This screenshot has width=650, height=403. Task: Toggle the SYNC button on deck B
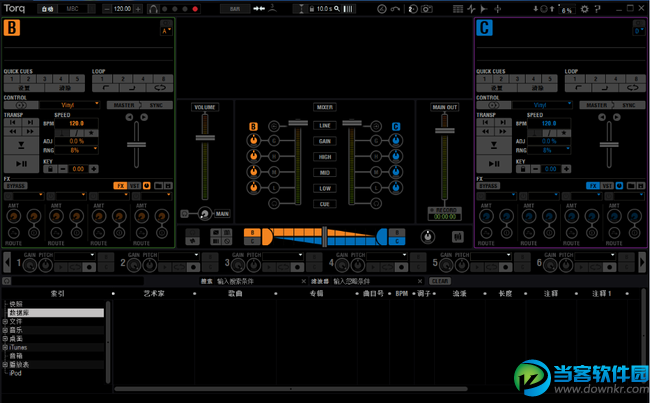pos(158,104)
